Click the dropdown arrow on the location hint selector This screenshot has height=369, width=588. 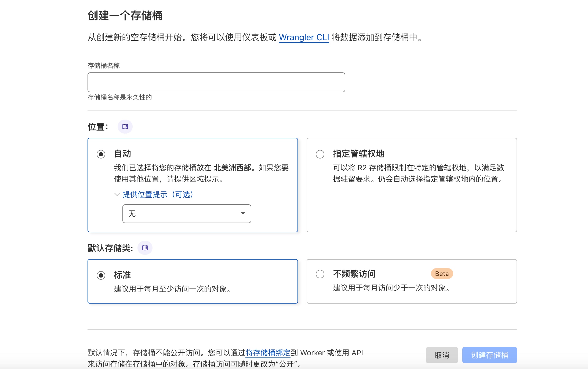(x=242, y=213)
